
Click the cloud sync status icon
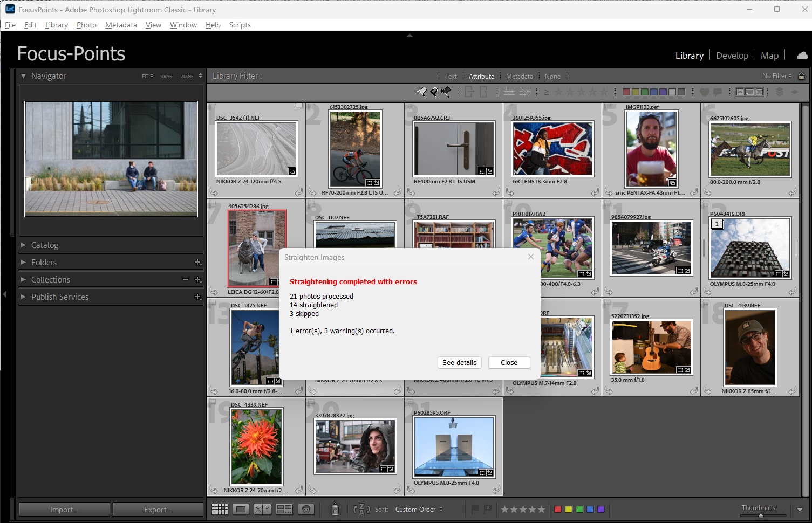[802, 56]
